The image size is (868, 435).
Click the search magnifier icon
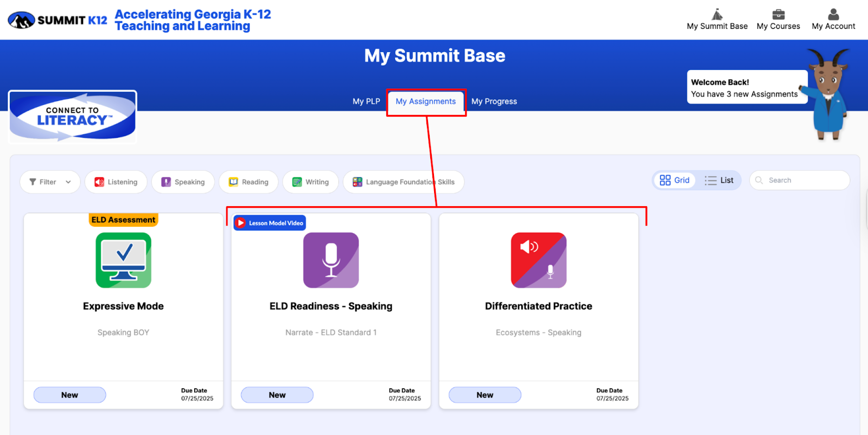coord(759,180)
